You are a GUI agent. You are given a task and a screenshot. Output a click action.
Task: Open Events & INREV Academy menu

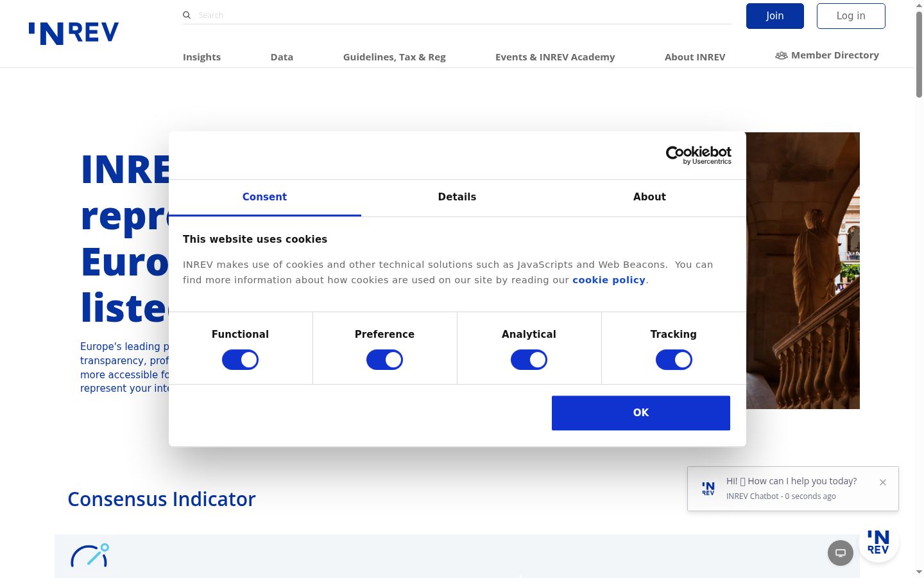(555, 57)
